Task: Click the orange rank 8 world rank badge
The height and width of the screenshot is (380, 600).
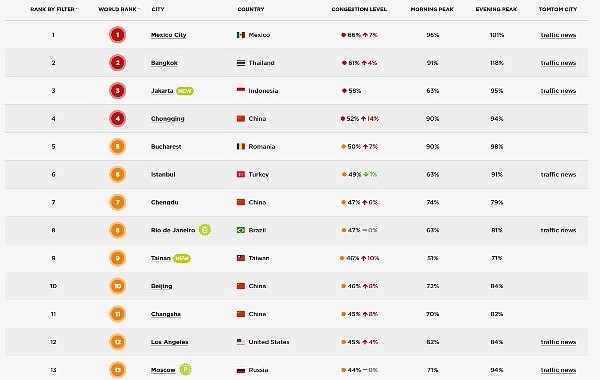Action: coord(117,230)
